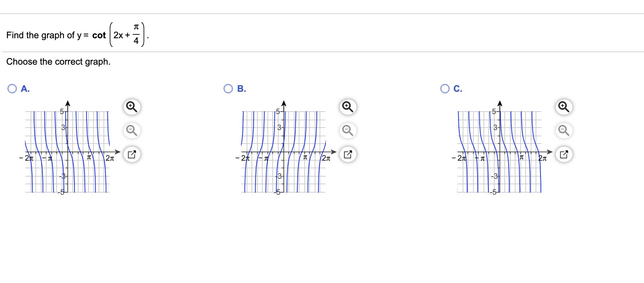The image size is (644, 283).
Task: Click the option B label
Action: pyautogui.click(x=241, y=89)
